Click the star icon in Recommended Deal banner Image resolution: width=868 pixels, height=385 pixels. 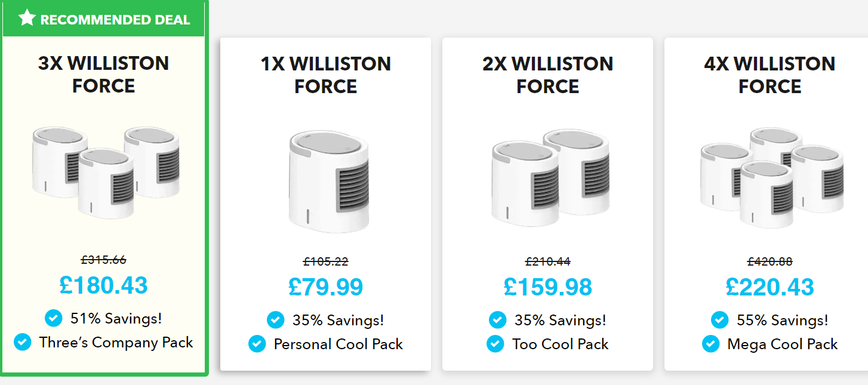pos(27,19)
